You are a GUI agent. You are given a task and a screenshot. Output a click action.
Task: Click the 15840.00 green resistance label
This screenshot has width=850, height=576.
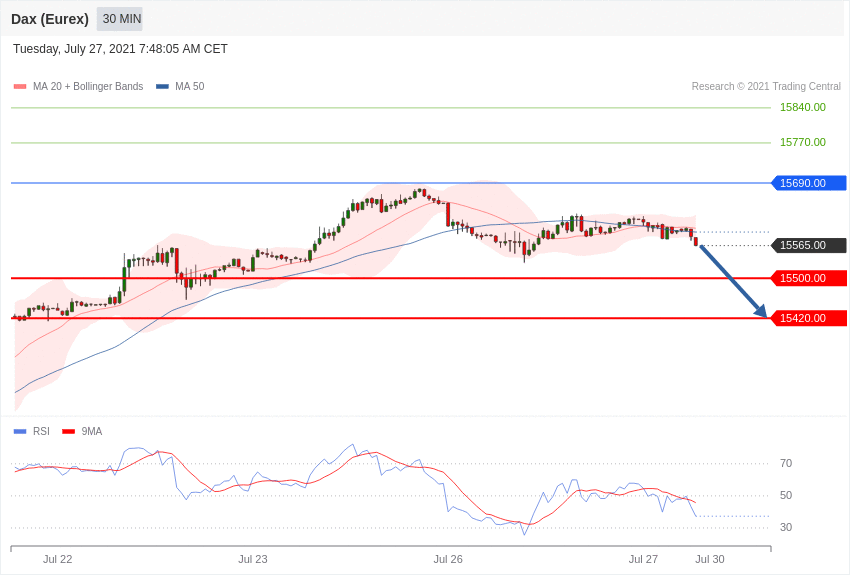coord(802,107)
